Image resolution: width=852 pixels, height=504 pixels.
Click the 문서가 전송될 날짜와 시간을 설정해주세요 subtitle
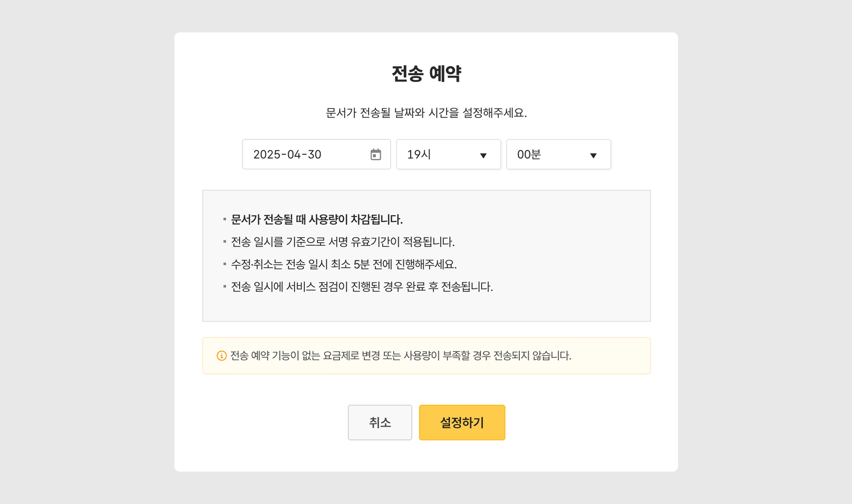[x=426, y=113]
